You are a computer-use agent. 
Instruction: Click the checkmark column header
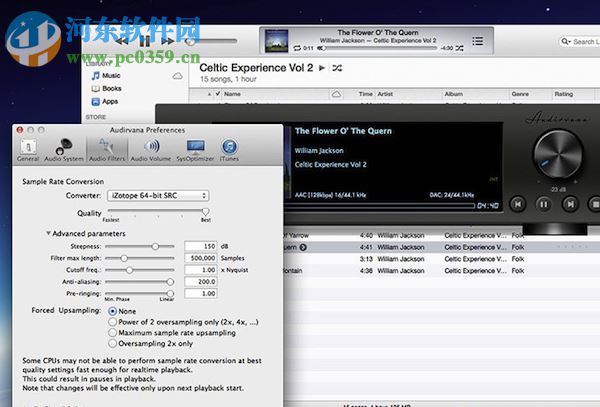pyautogui.click(x=218, y=94)
